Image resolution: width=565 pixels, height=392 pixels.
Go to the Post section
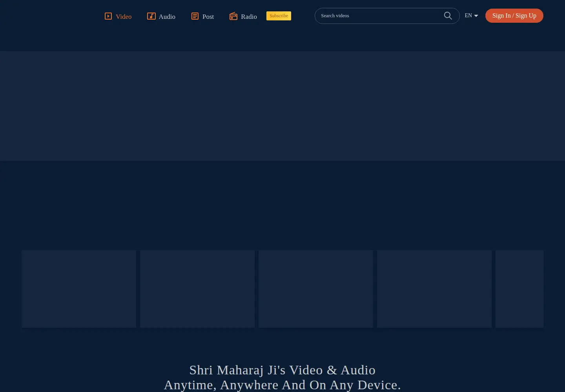tap(202, 16)
